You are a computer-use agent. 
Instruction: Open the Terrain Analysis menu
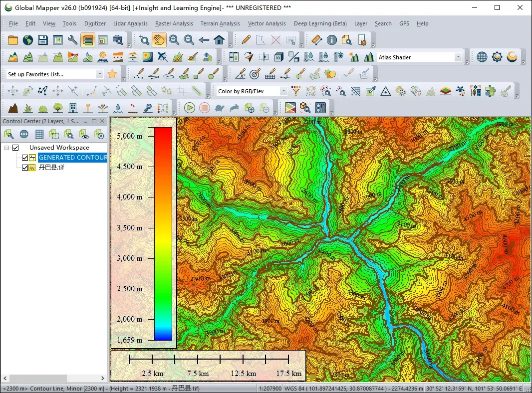pyautogui.click(x=220, y=23)
